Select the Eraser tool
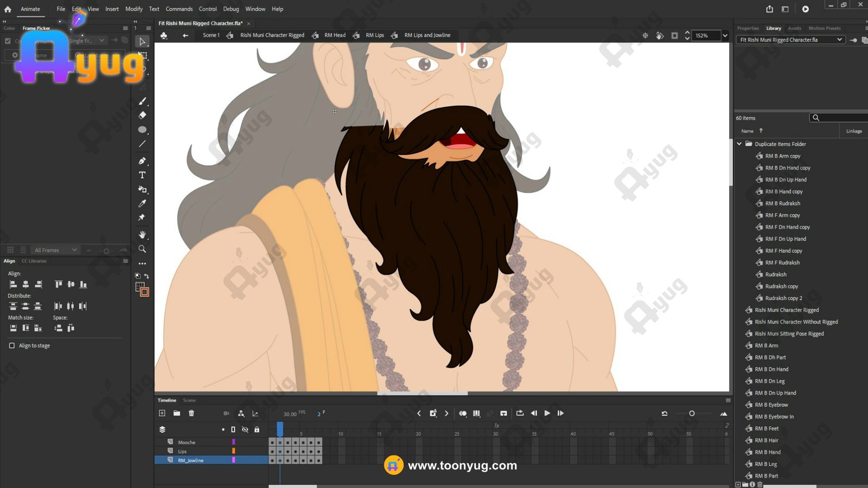Viewport: 868px width, 488px height. pyautogui.click(x=142, y=115)
